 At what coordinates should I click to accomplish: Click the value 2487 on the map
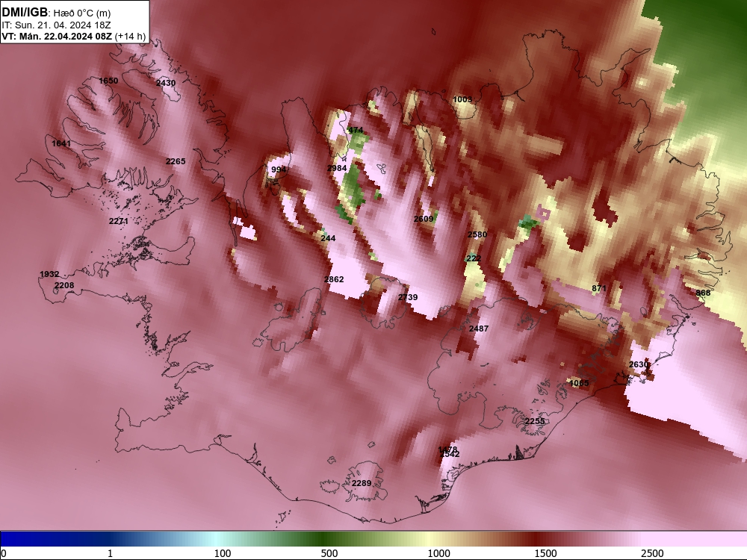point(478,329)
